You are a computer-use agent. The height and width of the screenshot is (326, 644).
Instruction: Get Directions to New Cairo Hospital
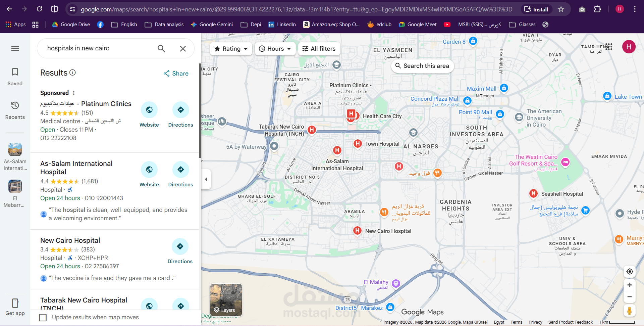click(180, 246)
